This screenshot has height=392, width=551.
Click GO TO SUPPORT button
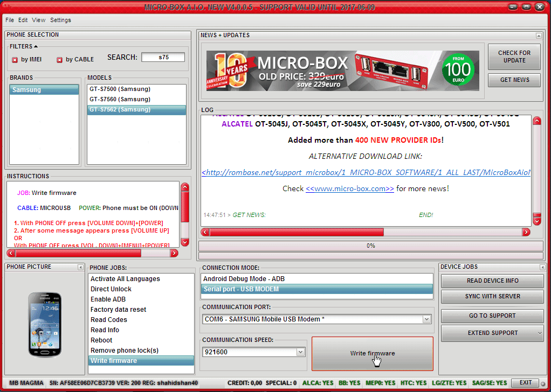(x=492, y=316)
